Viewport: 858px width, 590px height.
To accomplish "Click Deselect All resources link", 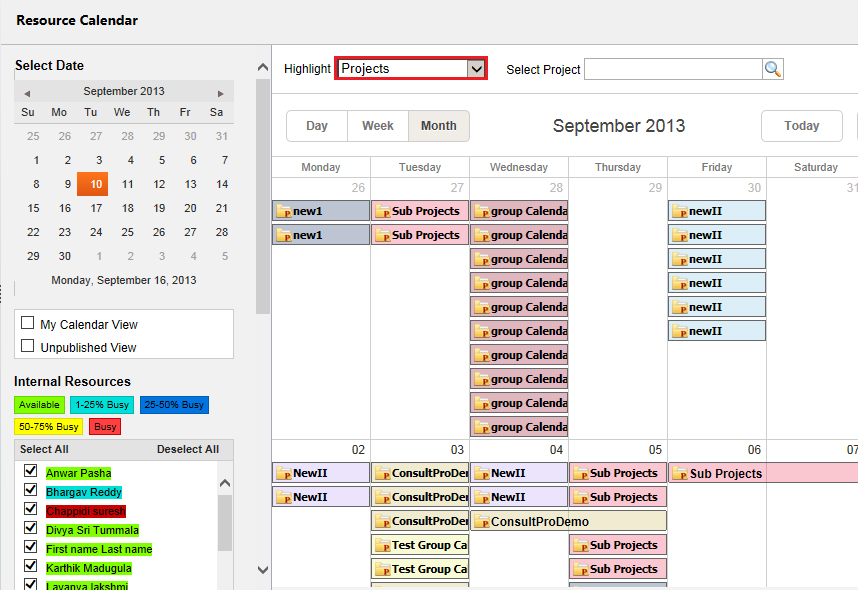I will pyautogui.click(x=187, y=449).
